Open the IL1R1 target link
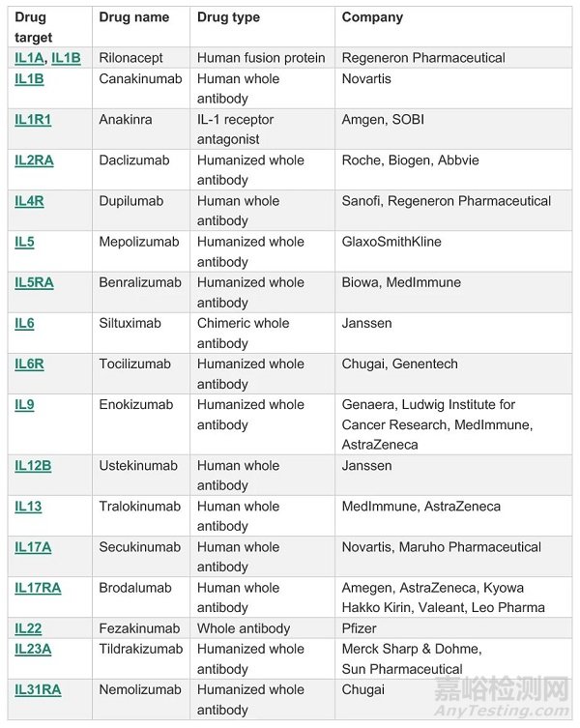Screen dimensions: 580x728 [33, 120]
